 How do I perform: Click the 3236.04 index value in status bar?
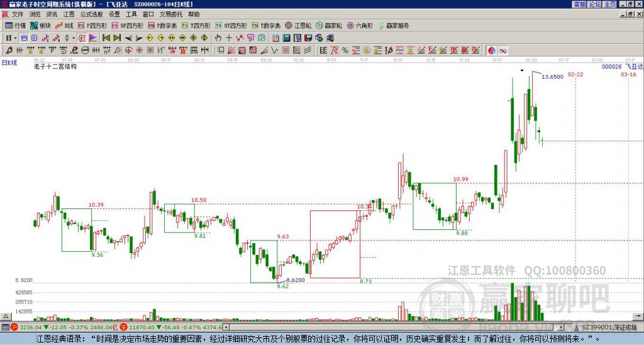pyautogui.click(x=30, y=327)
